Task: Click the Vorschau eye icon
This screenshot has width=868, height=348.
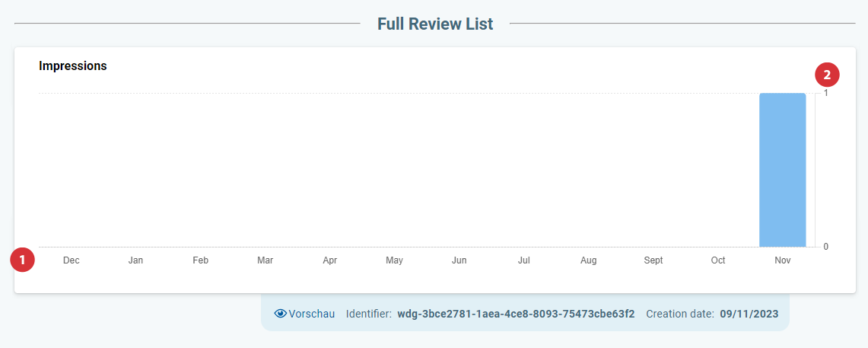Action: coord(281,314)
